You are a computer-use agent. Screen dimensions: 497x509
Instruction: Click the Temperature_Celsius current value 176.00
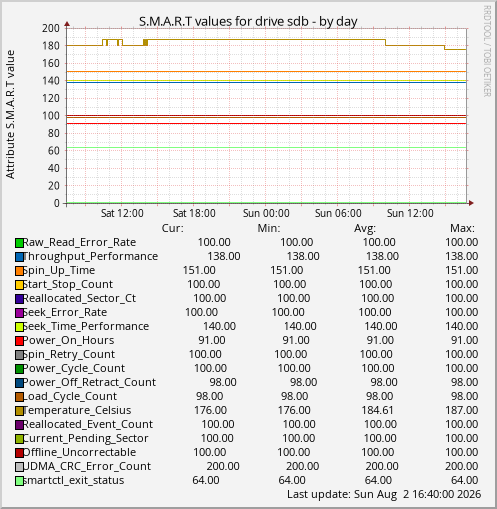click(211, 410)
